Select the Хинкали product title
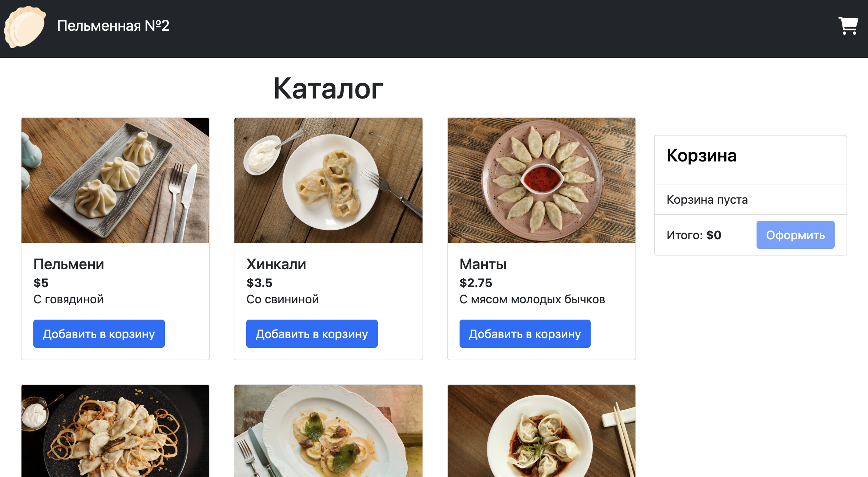This screenshot has height=477, width=868. click(x=276, y=264)
